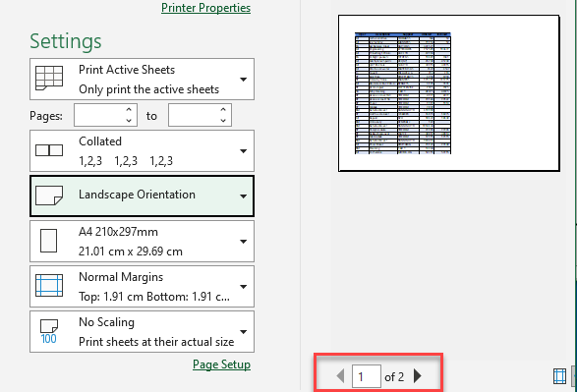
Task: Expand the Print Active Sheets dropdown
Action: [x=243, y=79]
